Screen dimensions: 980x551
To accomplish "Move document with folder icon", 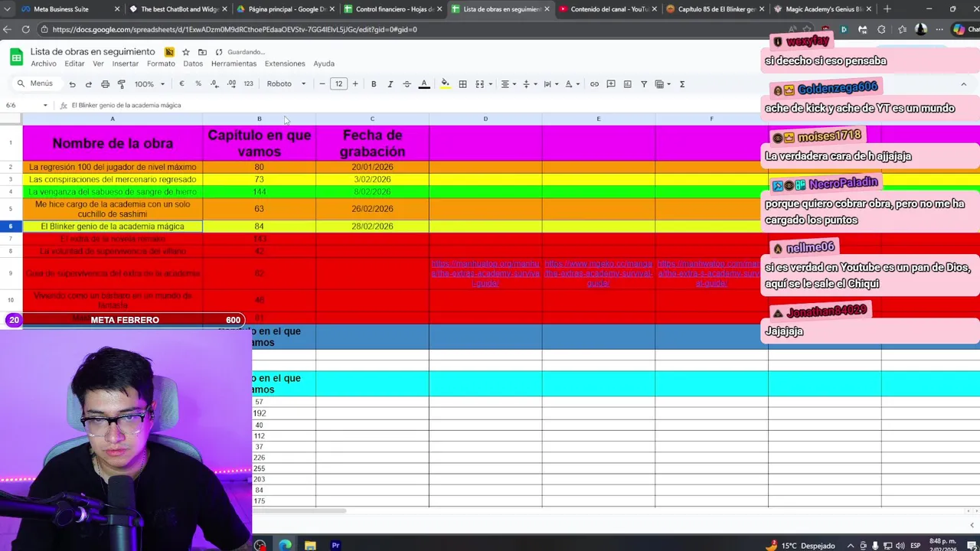I will [202, 52].
